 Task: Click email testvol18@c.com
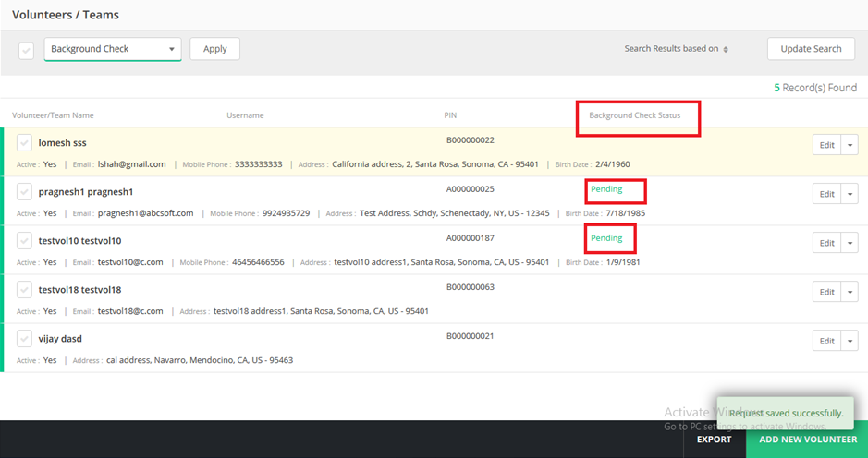pyautogui.click(x=130, y=311)
